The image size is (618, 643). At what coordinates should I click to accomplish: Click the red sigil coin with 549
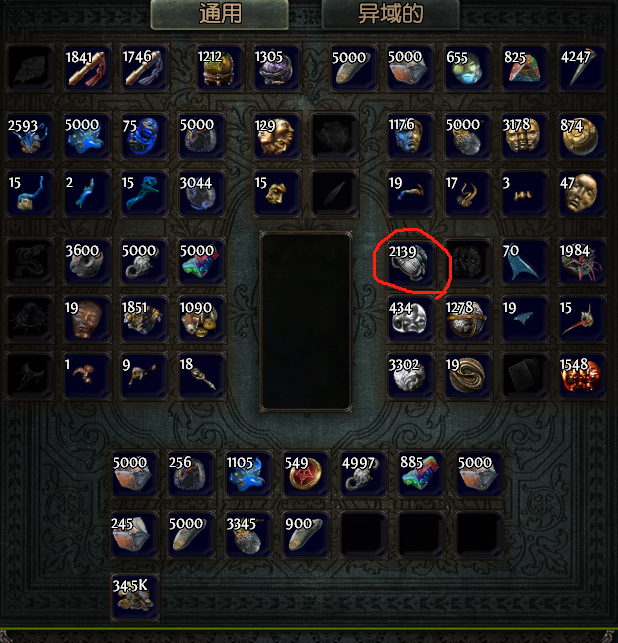tap(306, 474)
